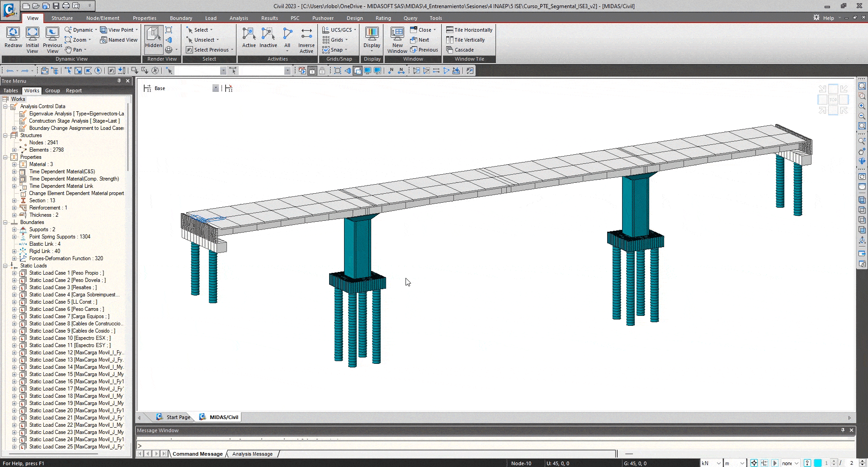Image resolution: width=868 pixels, height=467 pixels.
Task: Open the Dynamic view dropdown
Action: coord(81,30)
